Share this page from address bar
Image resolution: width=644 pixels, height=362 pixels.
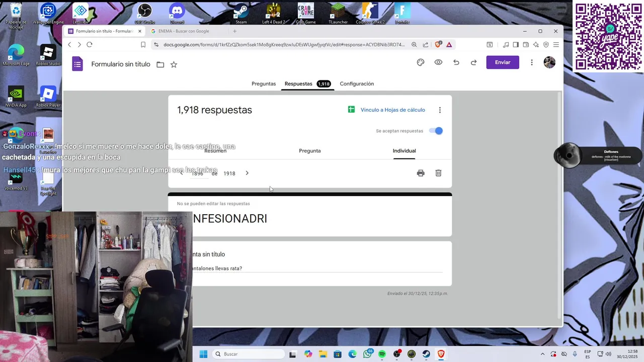click(425, 45)
